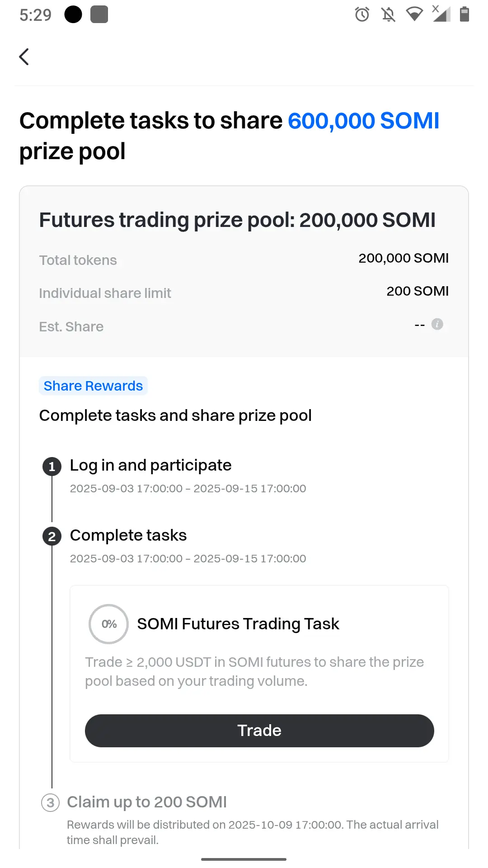Viewport: 488px width, 868px height.
Task: Tap the 0% progress ring
Action: (x=109, y=624)
